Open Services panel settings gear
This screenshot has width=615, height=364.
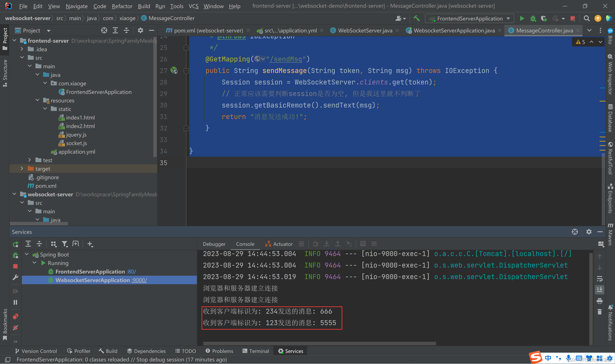[589, 232]
